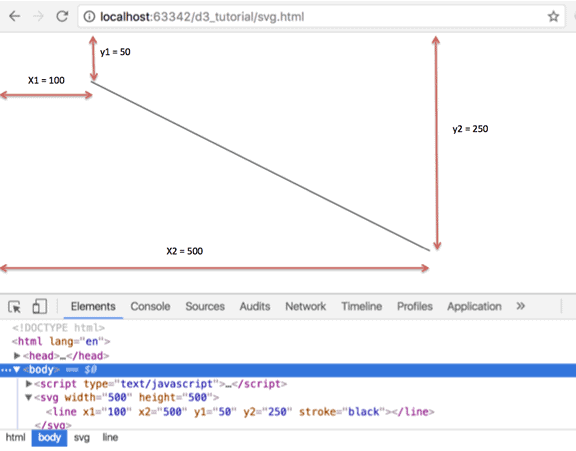Viewport: 576px width, 451px height.
Task: Click the site info icon in address bar
Action: pyautogui.click(x=89, y=17)
